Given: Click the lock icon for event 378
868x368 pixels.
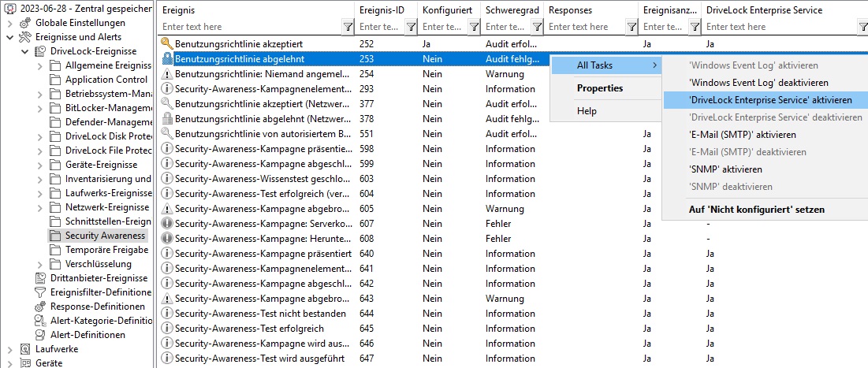Looking at the screenshot, I should [x=166, y=118].
